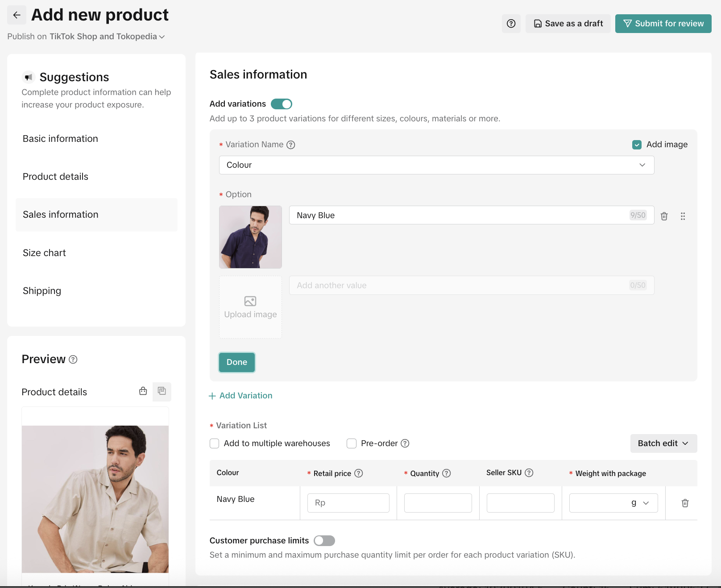Click the back arrow icon
Screen dimensions: 721x588
tap(17, 15)
